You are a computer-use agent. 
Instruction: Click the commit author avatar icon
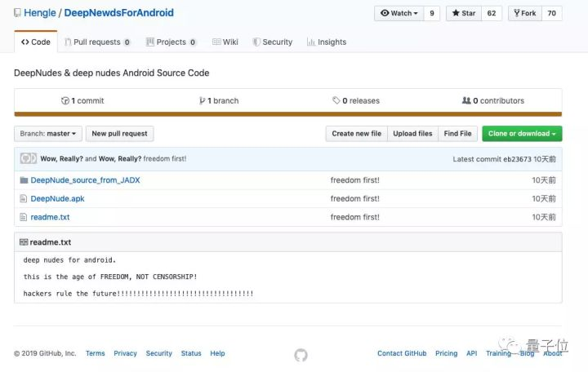(x=29, y=158)
